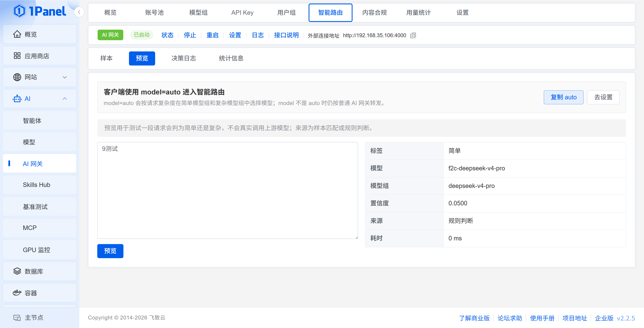Image resolution: width=644 pixels, height=328 pixels.
Task: Click the grid icon beside 应用商店
Action: click(x=17, y=56)
